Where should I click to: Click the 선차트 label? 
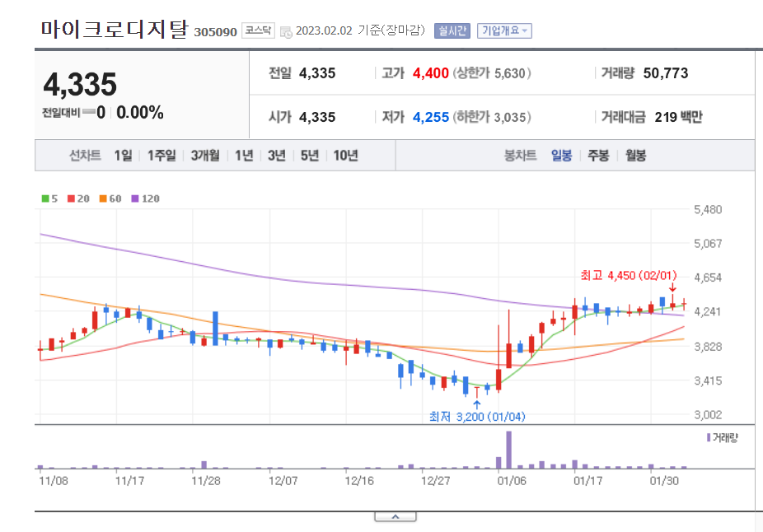[x=85, y=156]
